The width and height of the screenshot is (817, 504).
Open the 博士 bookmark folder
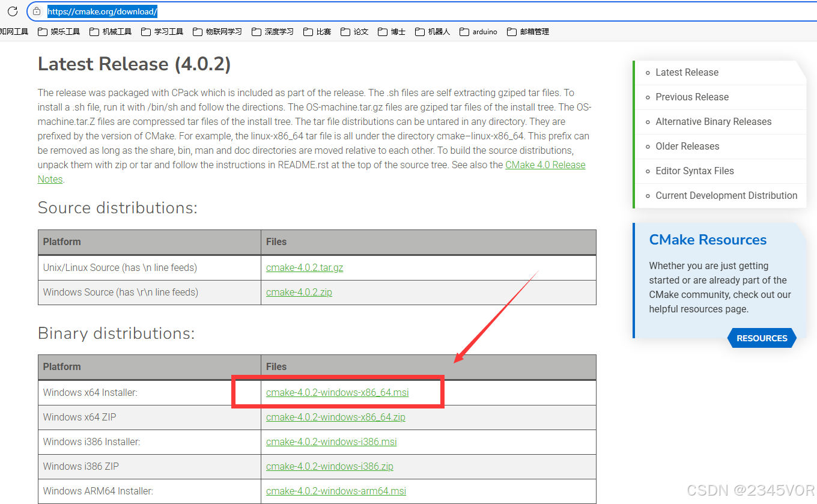click(392, 32)
